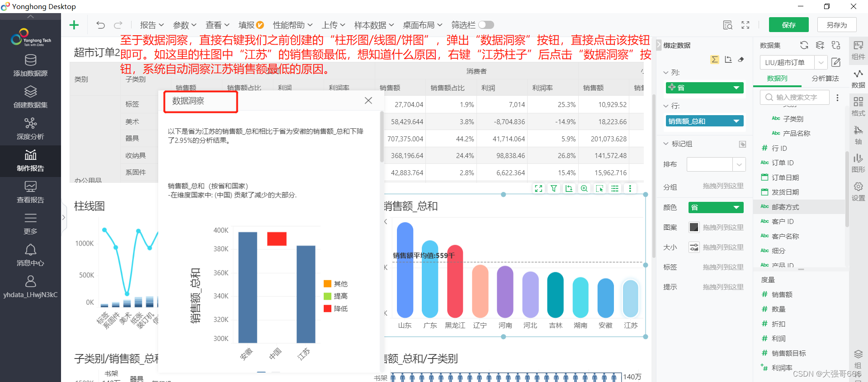This screenshot has height=382, width=868.
Task: Click the 大小 settings icon
Action: 693,247
